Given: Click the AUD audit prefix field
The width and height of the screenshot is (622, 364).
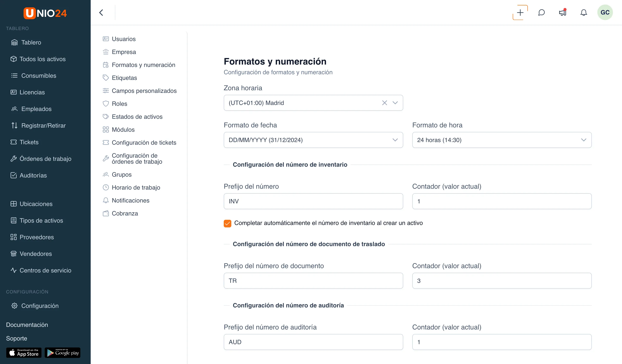Looking at the screenshot, I should (x=313, y=342).
